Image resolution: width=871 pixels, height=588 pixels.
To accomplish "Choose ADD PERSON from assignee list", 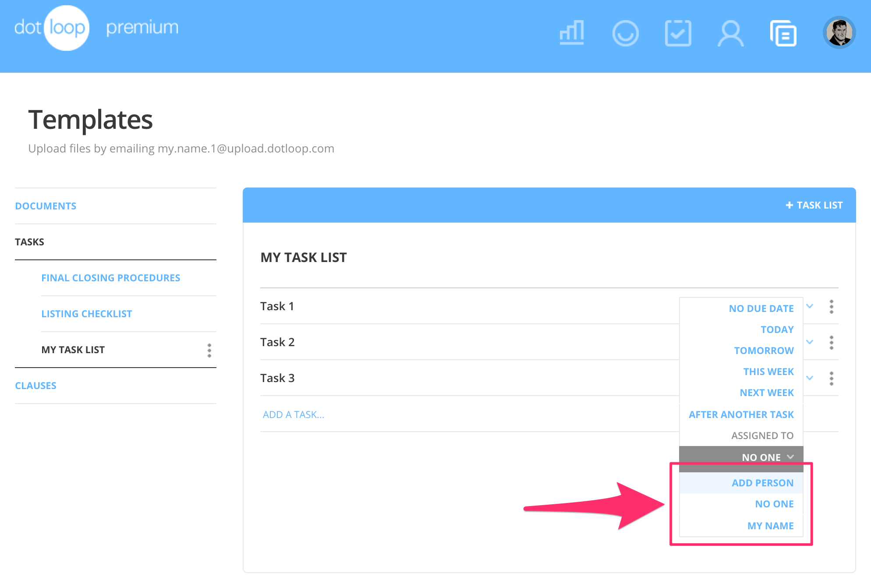I will [762, 483].
